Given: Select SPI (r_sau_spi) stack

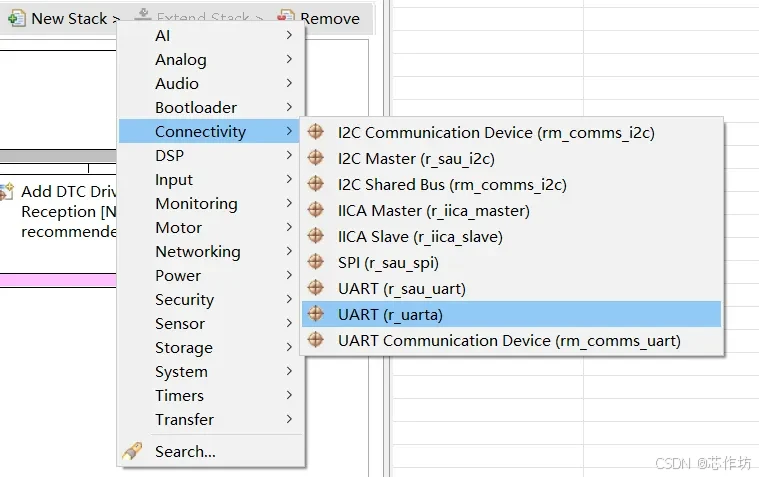Looking at the screenshot, I should coord(512,262).
